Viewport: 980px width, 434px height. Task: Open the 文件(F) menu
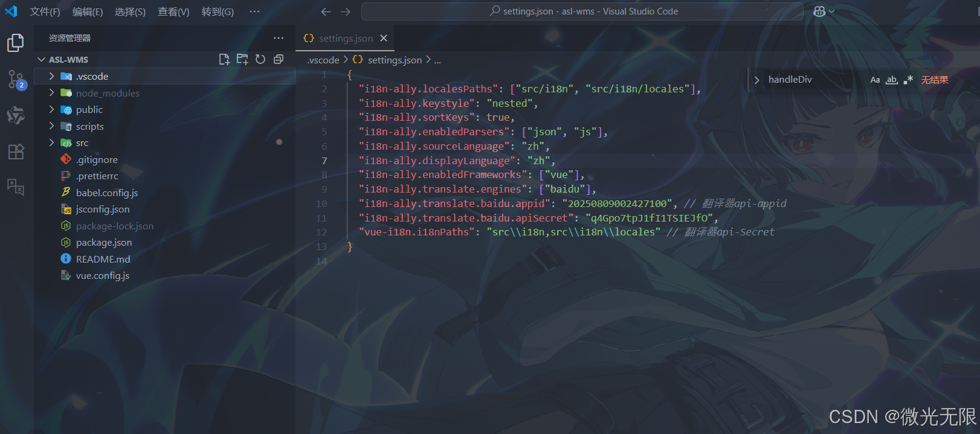[x=45, y=11]
